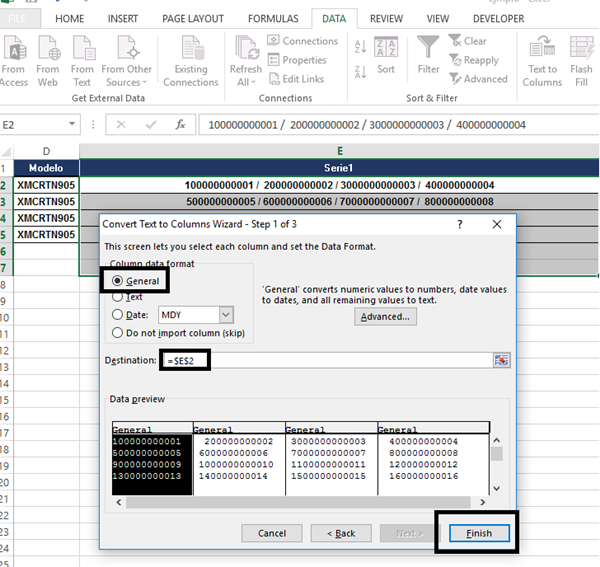This screenshot has width=600, height=567.
Task: Select the General radio button
Action: click(119, 282)
